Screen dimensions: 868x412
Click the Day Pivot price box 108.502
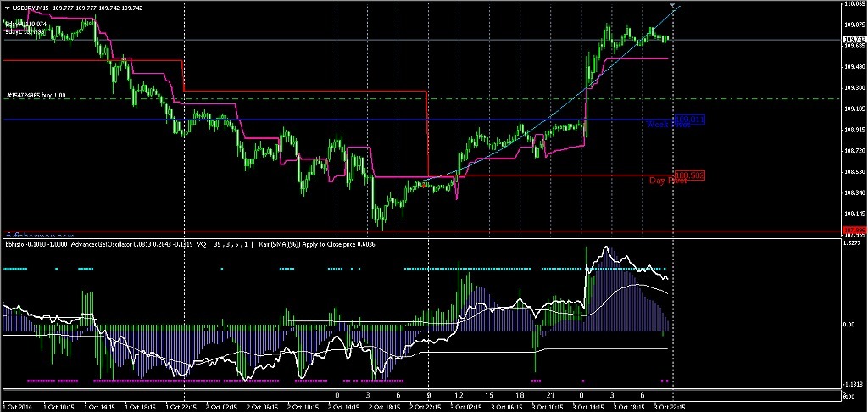click(690, 175)
